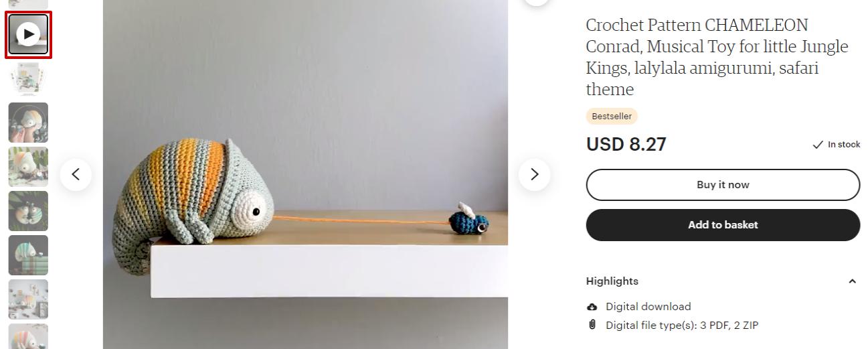This screenshot has width=868, height=349.
Task: Click the Highlights section heading
Action: (x=612, y=281)
